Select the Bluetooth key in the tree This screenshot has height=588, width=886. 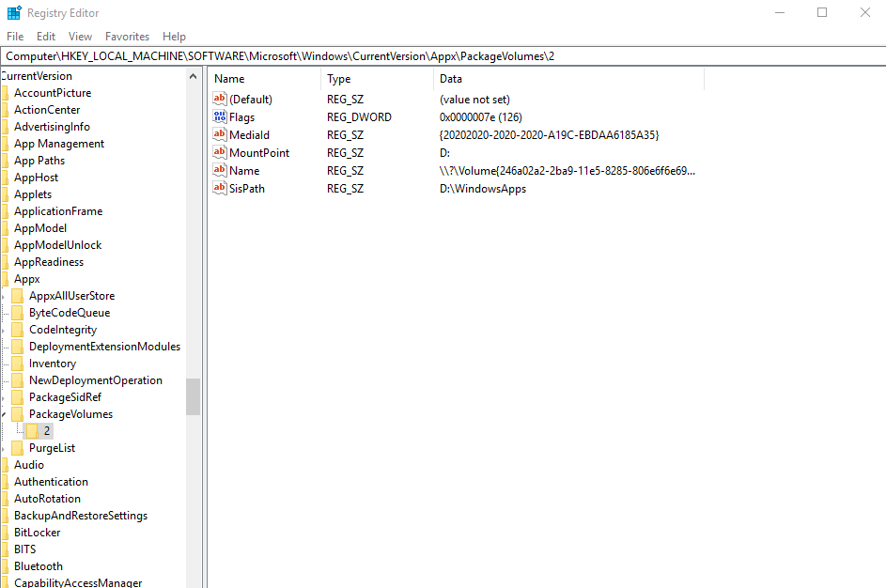(39, 566)
